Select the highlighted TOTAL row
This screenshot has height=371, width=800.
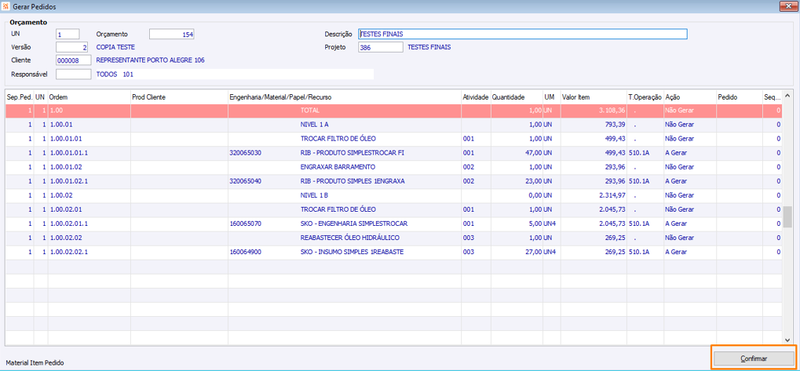[393, 110]
